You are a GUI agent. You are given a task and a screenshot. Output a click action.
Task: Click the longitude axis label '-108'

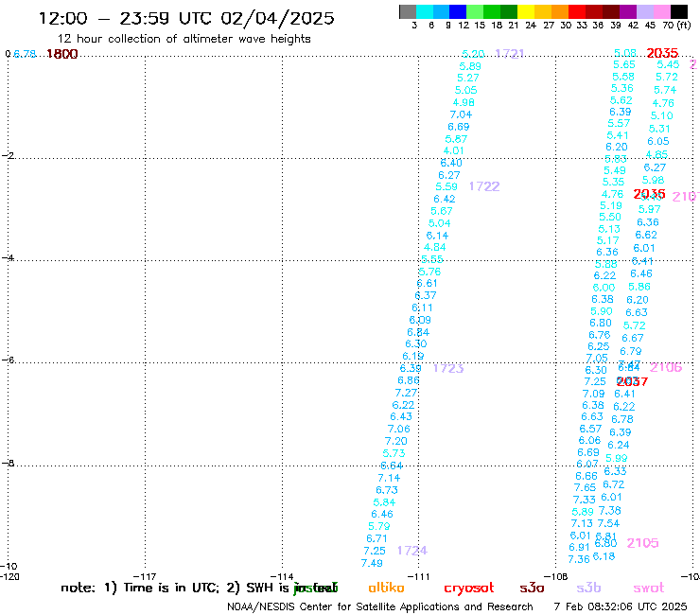tap(556, 576)
